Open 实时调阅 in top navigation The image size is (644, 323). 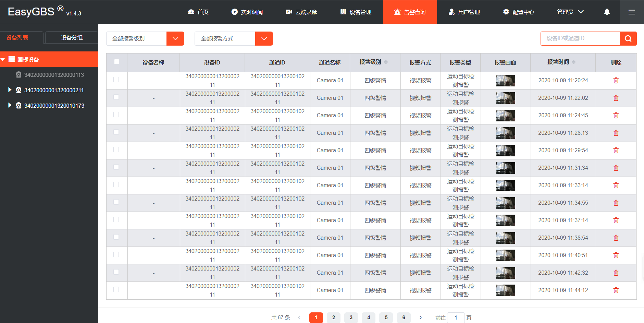pos(247,12)
